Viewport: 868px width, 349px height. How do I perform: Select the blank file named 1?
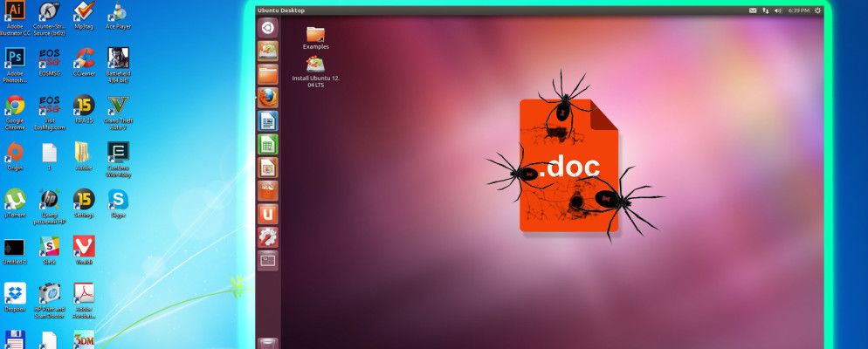click(49, 156)
